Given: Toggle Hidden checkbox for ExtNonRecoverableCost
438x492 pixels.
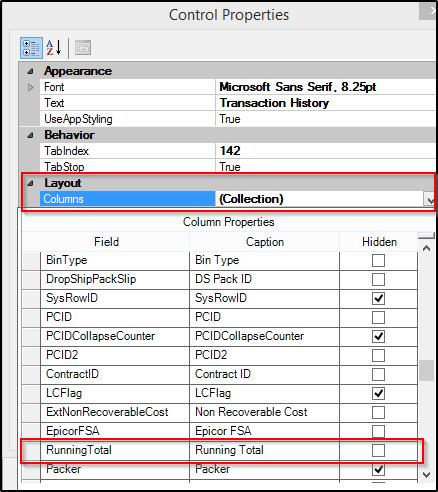Looking at the screenshot, I should pos(378,412).
